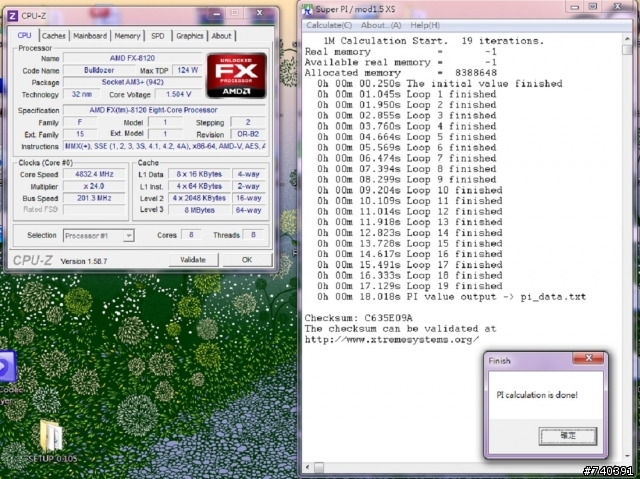Click the Core Speed value 4832.4 MHz

pyautogui.click(x=94, y=174)
